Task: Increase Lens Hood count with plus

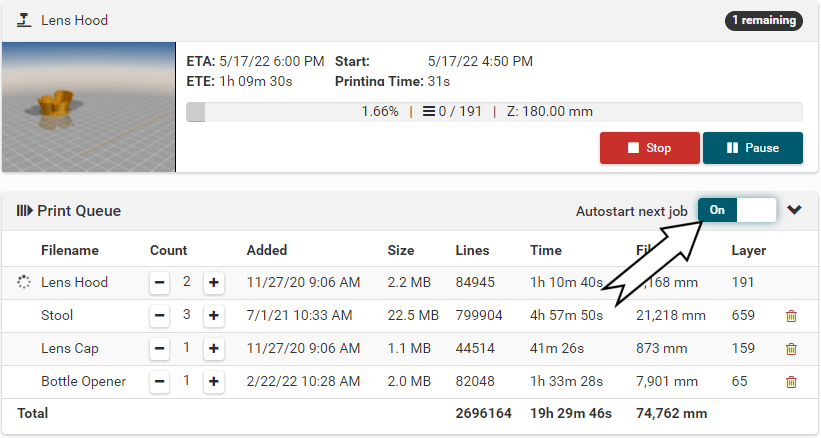Action: (213, 283)
